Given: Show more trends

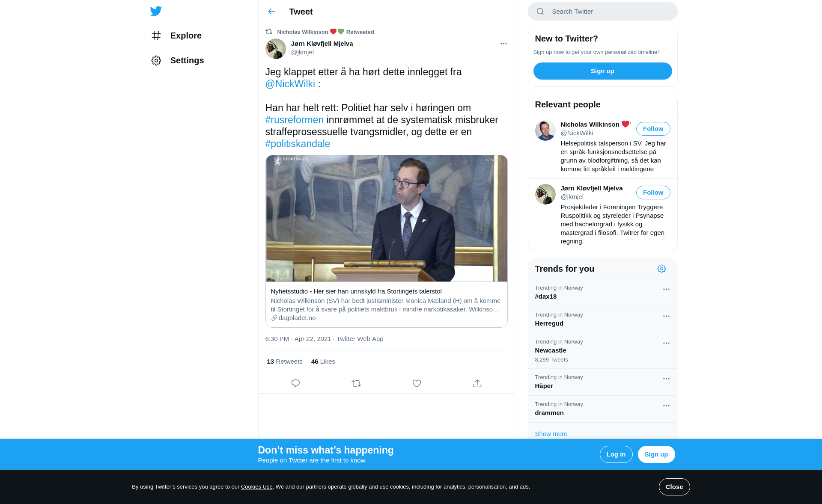Looking at the screenshot, I should click(x=551, y=434).
